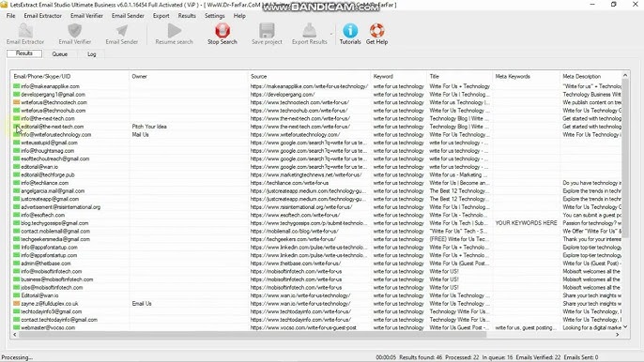644x362 pixels.
Task: Select the admin@theitbase.com email
Action: pyautogui.click(x=46, y=264)
